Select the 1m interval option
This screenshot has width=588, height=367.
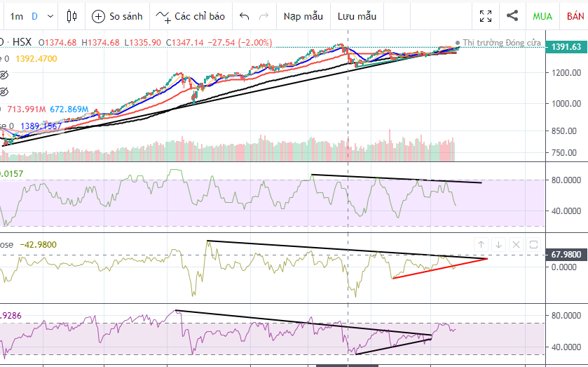click(x=17, y=15)
